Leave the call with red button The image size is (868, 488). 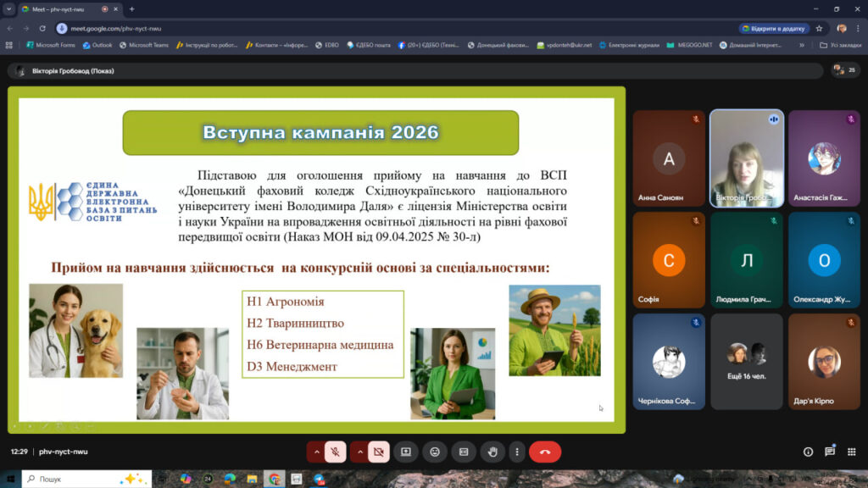[x=545, y=452]
